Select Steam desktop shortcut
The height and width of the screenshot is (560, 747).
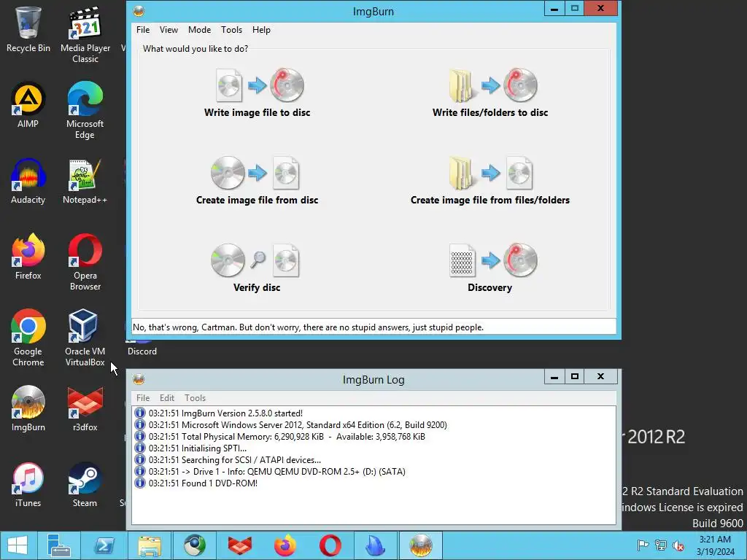coord(85,485)
